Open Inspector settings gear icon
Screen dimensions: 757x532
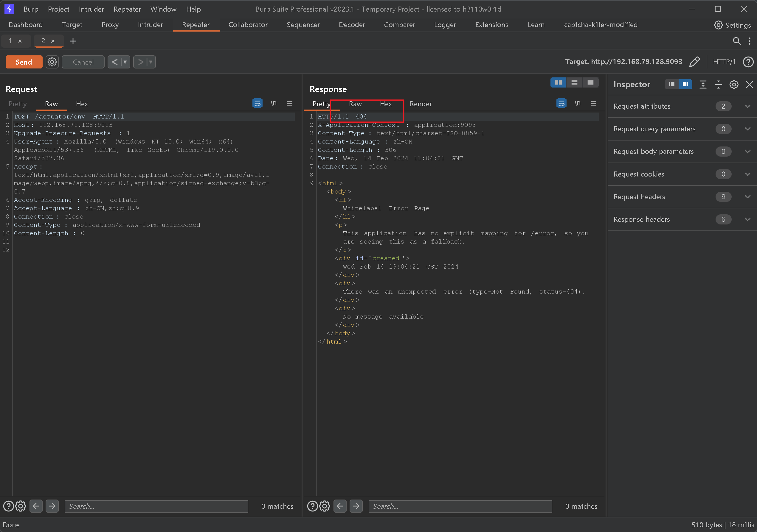click(x=734, y=84)
